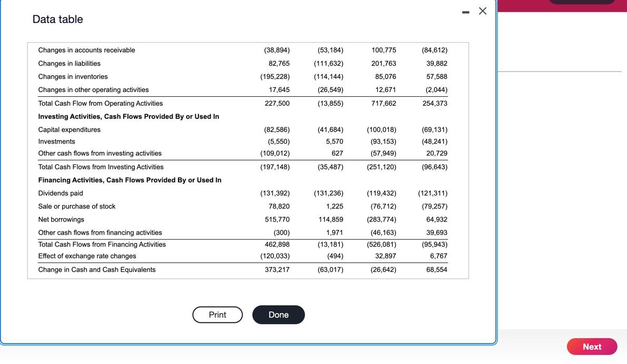Click the Done button
Viewport: 627px width, 364px height.
278,315
